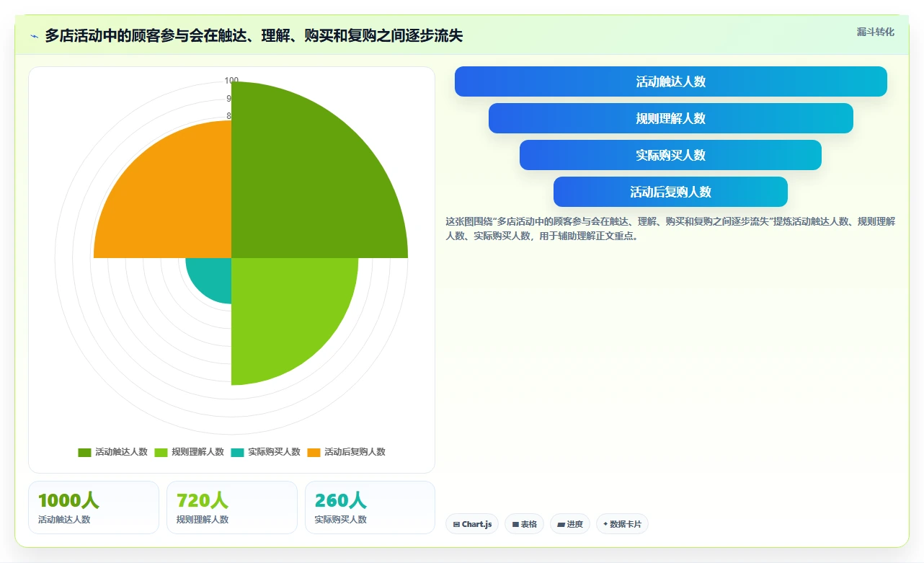Click the chart title heading text
This screenshot has width=924, height=563.
[x=254, y=35]
